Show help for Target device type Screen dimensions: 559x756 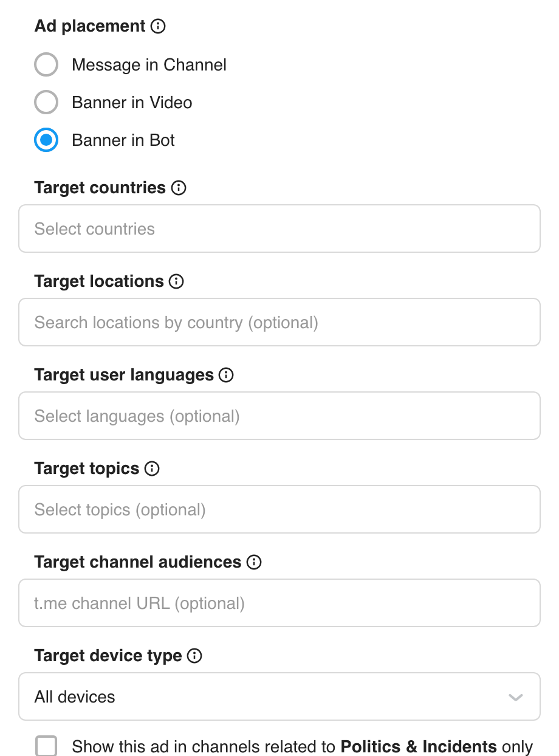(194, 656)
